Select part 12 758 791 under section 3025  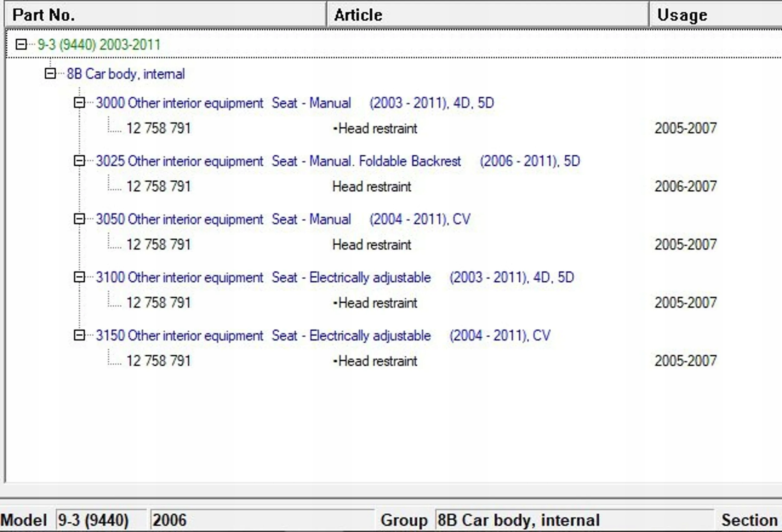(x=159, y=186)
